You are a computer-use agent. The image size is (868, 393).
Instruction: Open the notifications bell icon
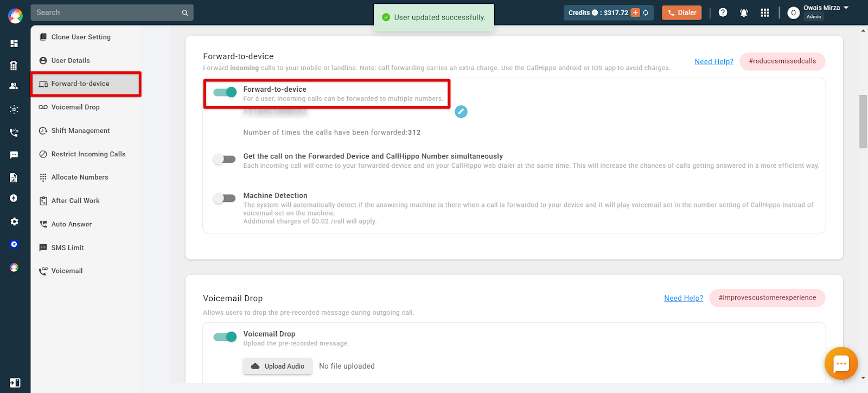tap(744, 12)
